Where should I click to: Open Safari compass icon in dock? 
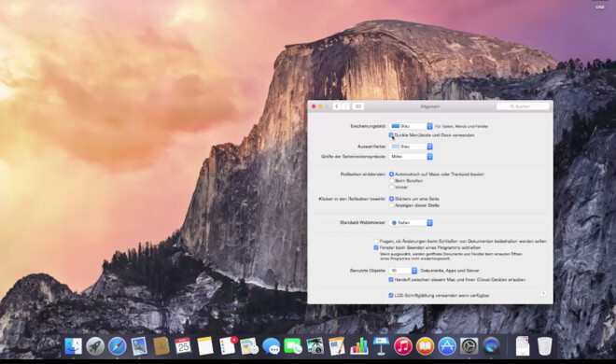pyautogui.click(x=117, y=346)
